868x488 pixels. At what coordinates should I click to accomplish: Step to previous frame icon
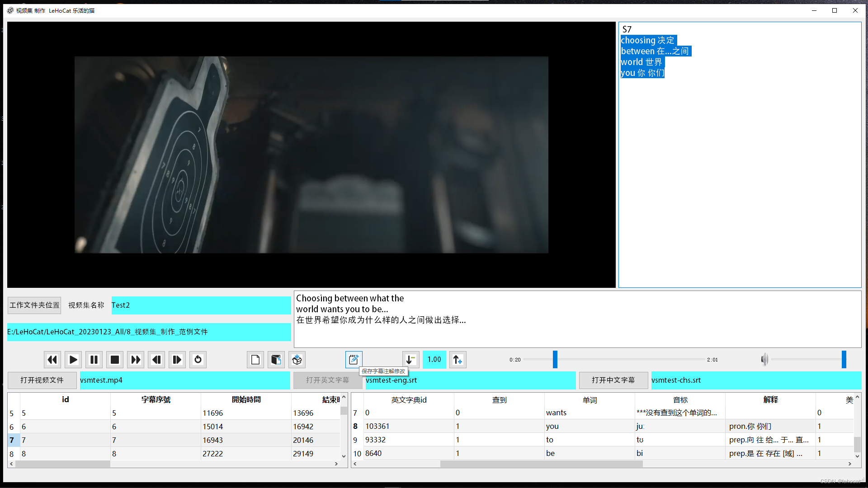[156, 360]
